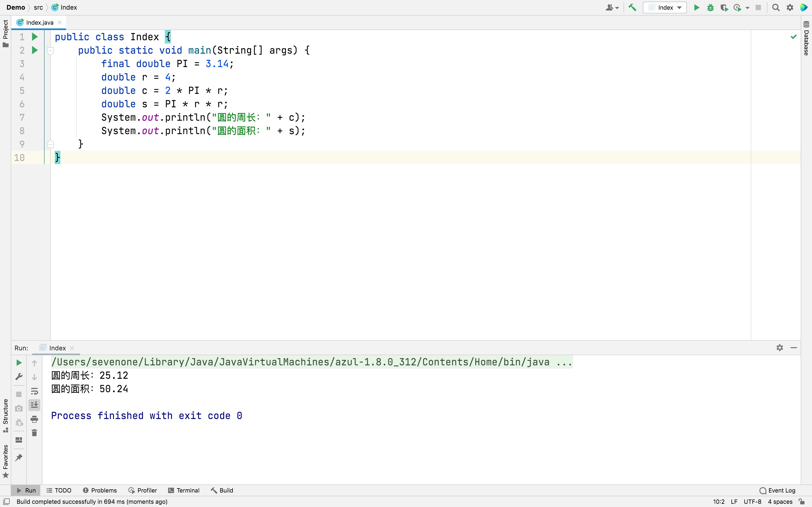Rerun Index with green arrow in Run panel
The height and width of the screenshot is (507, 812).
tap(19, 362)
